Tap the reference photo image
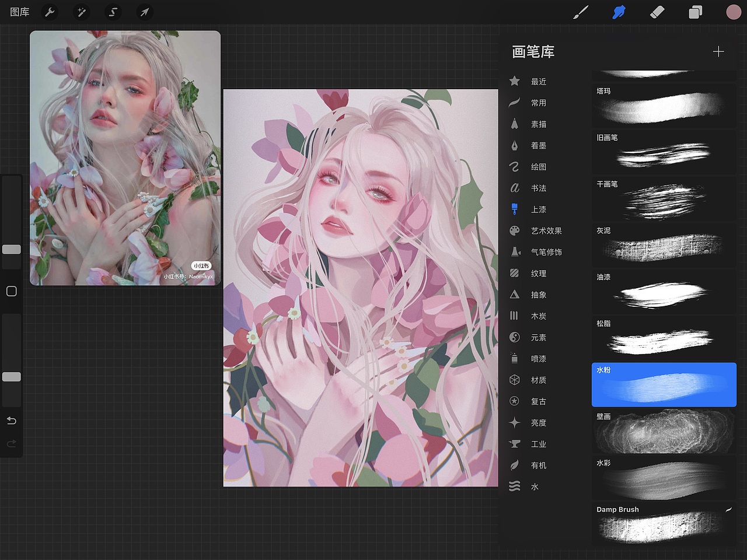The height and width of the screenshot is (560, 747). (125, 158)
